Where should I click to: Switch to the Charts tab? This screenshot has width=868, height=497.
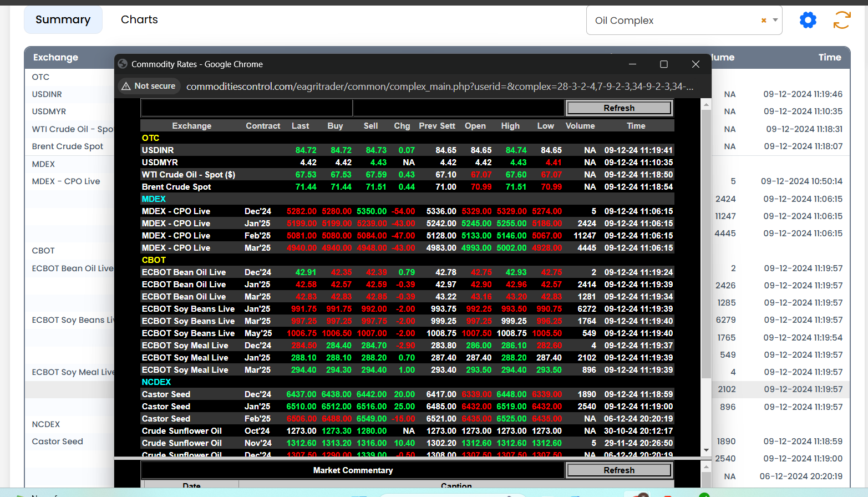(x=139, y=19)
